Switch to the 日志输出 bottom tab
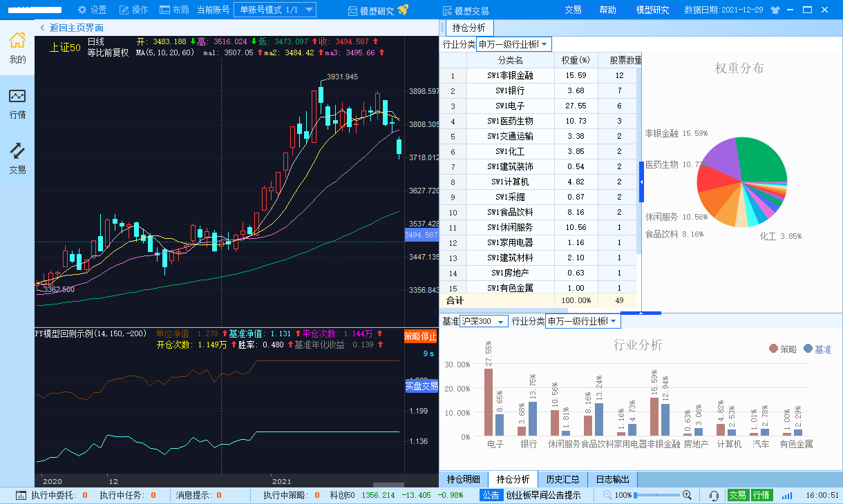This screenshot has width=843, height=504. [612, 479]
